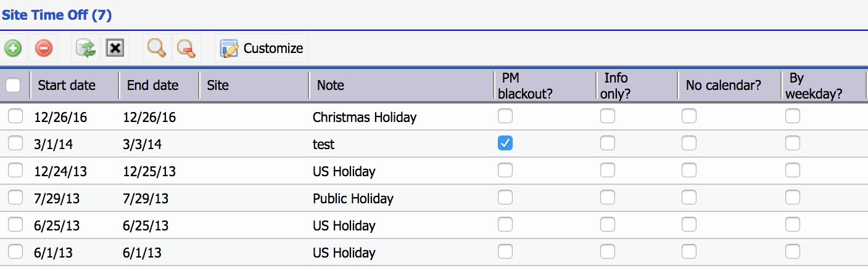
Task: Click the refresh data icon with green arrows
Action: coord(85,48)
